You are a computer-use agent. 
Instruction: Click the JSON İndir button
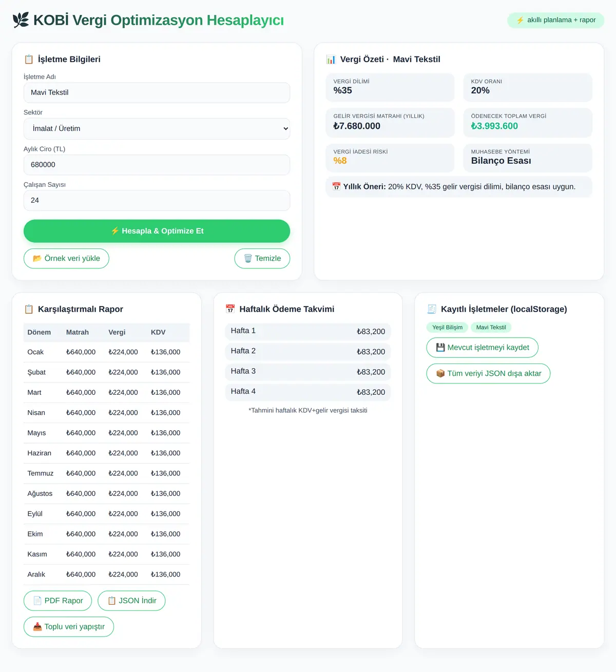(131, 601)
